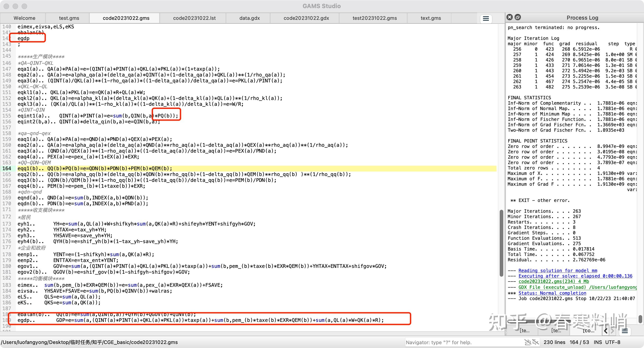The width and height of the screenshot is (644, 348).
Task: Click the 164 / 53 cursor position indicator
Action: tap(579, 342)
